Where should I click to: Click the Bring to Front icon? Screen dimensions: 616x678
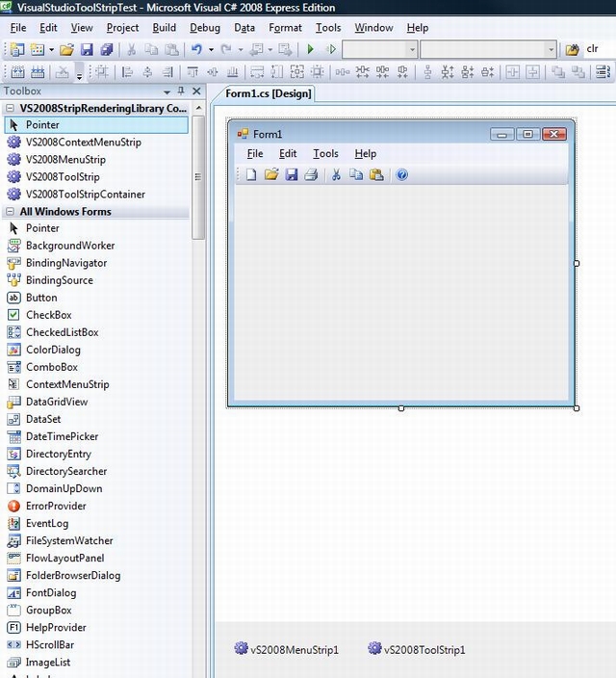[558, 72]
